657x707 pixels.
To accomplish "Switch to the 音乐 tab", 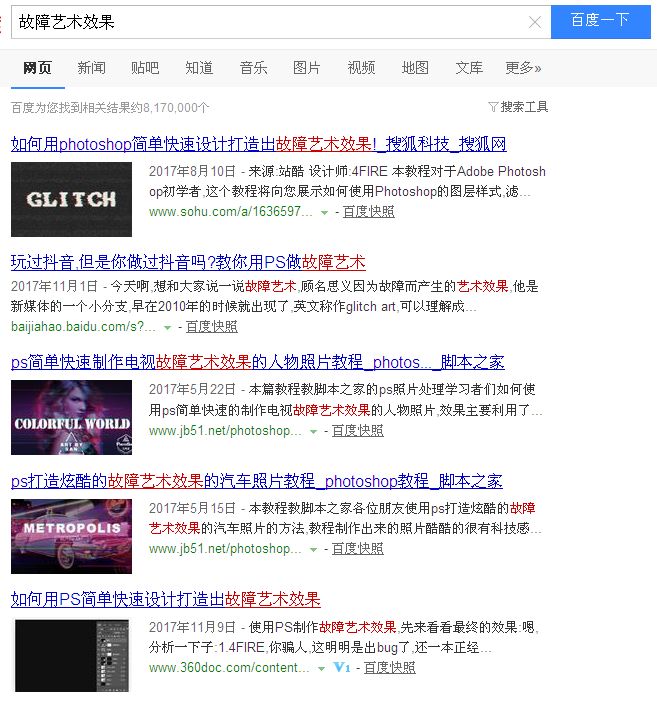I will point(253,68).
